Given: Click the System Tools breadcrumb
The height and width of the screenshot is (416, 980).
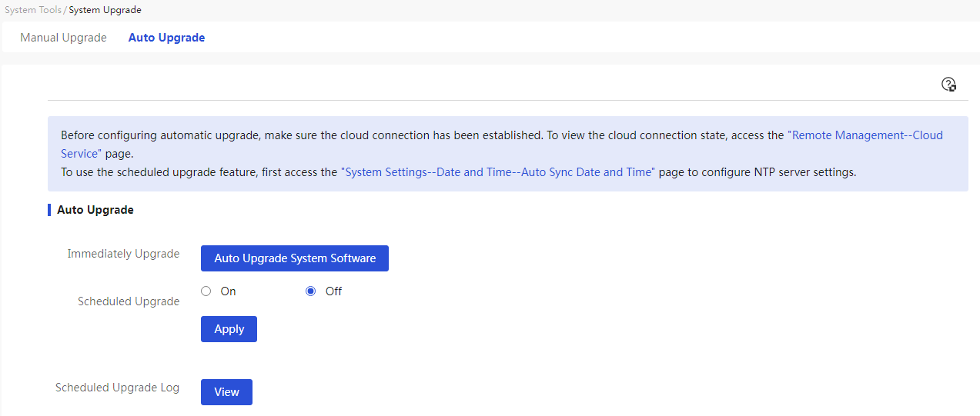Looking at the screenshot, I should click(33, 10).
